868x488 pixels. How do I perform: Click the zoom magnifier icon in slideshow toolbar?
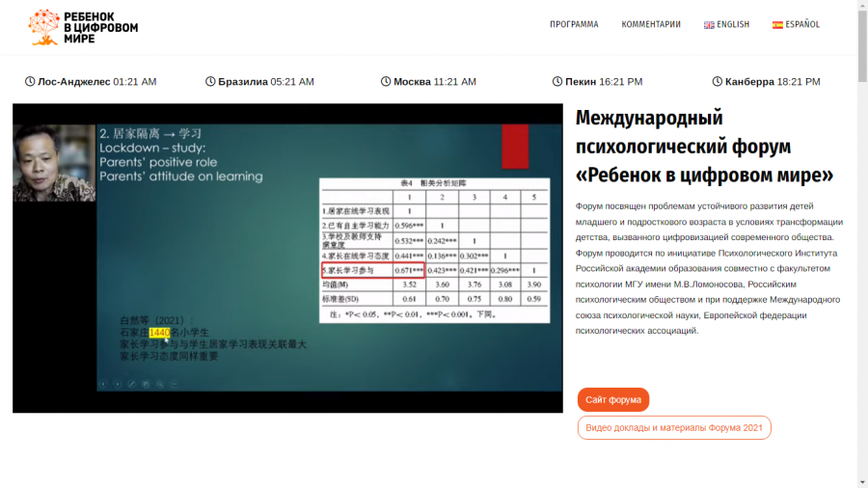160,384
